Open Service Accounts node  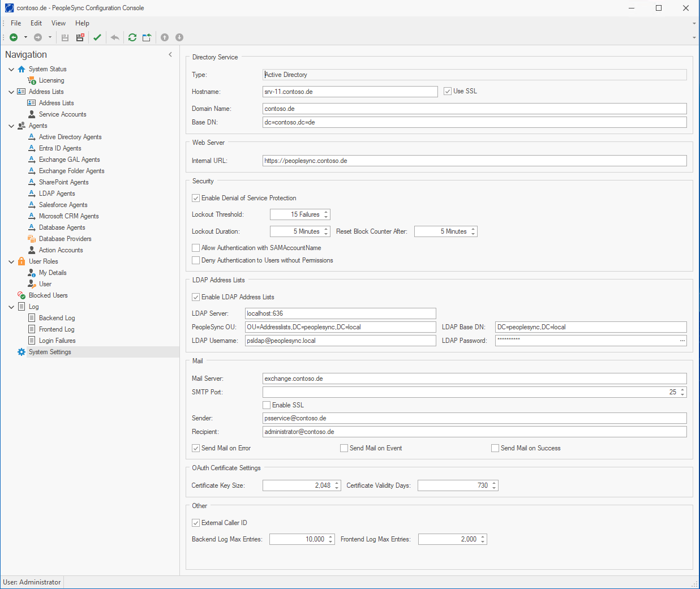62,114
